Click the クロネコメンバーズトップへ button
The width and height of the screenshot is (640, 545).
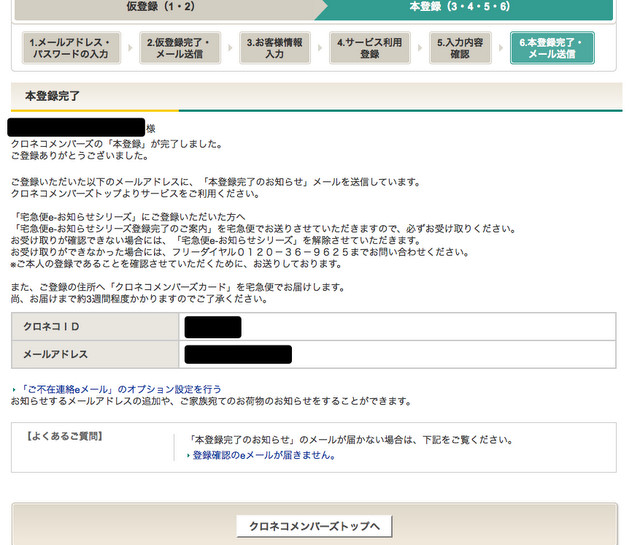click(x=314, y=526)
